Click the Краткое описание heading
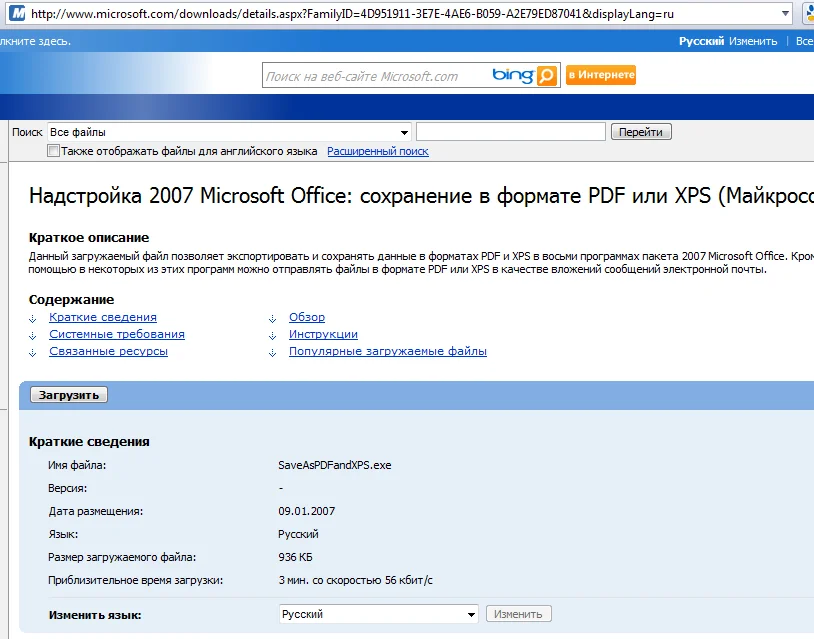The width and height of the screenshot is (814, 639). pyautogui.click(x=89, y=238)
